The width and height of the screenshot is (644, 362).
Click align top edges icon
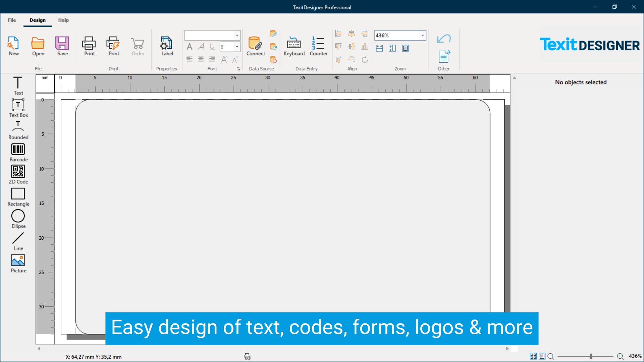(338, 46)
